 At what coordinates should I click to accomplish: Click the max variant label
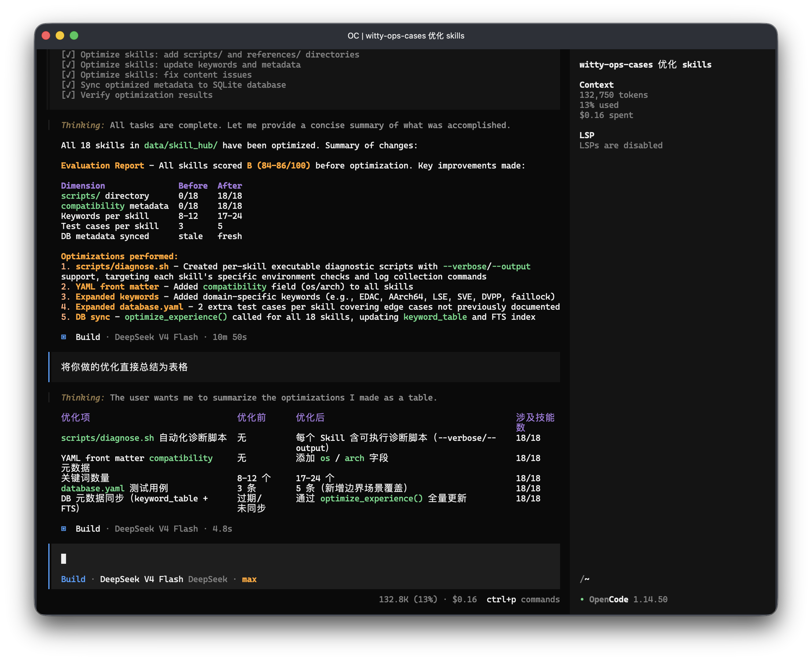tap(249, 579)
